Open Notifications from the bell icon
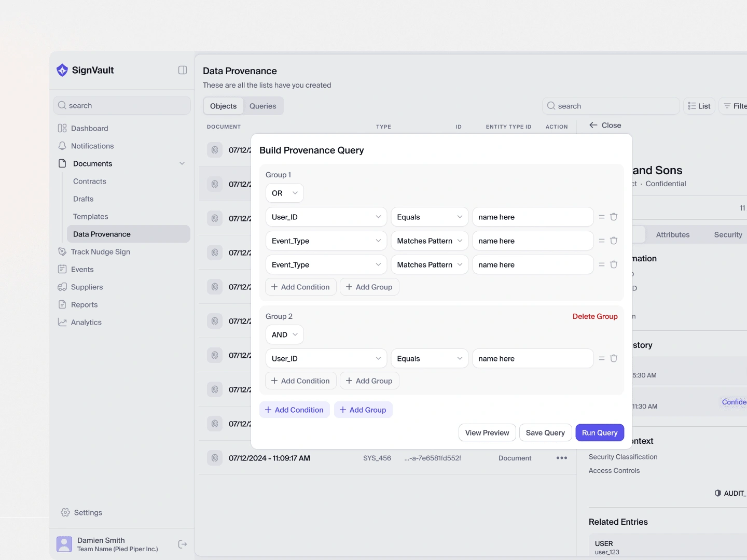The height and width of the screenshot is (560, 747). pos(62,146)
